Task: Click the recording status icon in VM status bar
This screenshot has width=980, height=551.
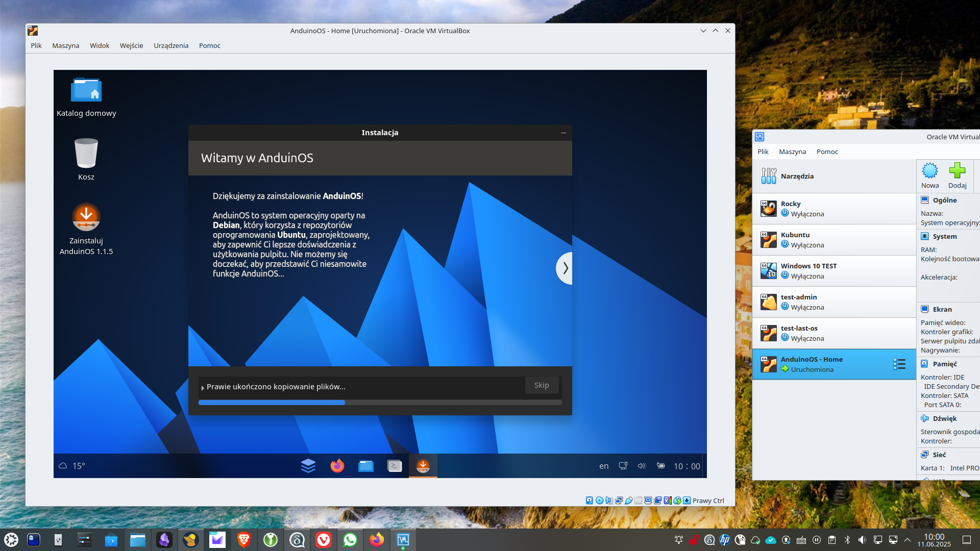Action: [x=658, y=500]
